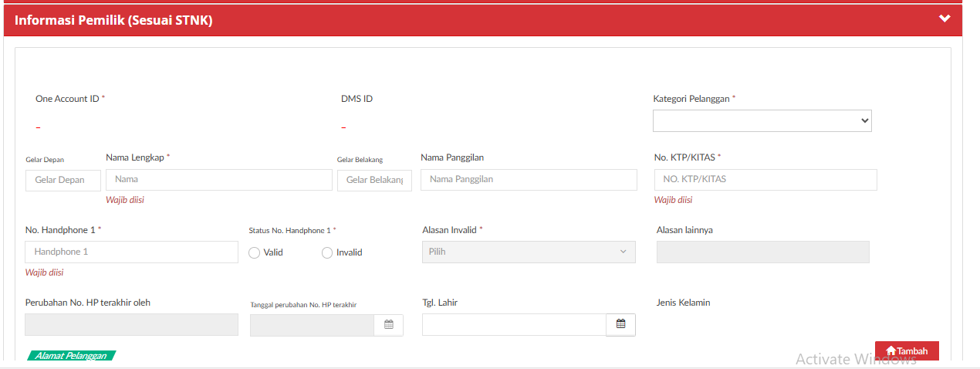Click the Tgl. Lahir date field
The width and height of the screenshot is (980, 369).
coord(514,325)
